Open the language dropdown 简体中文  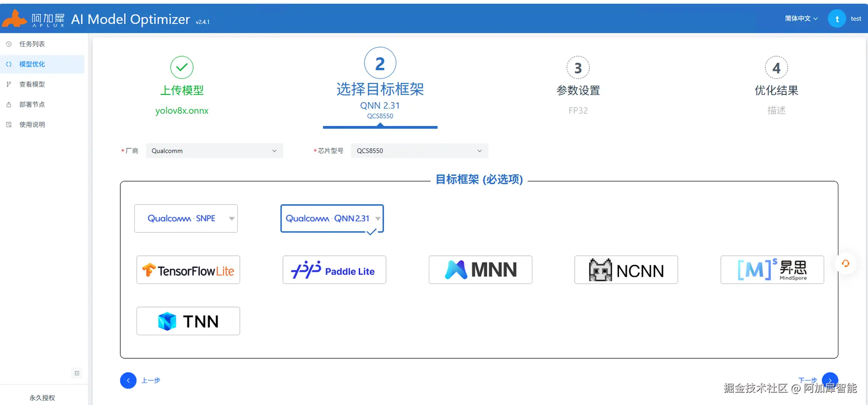click(x=801, y=18)
